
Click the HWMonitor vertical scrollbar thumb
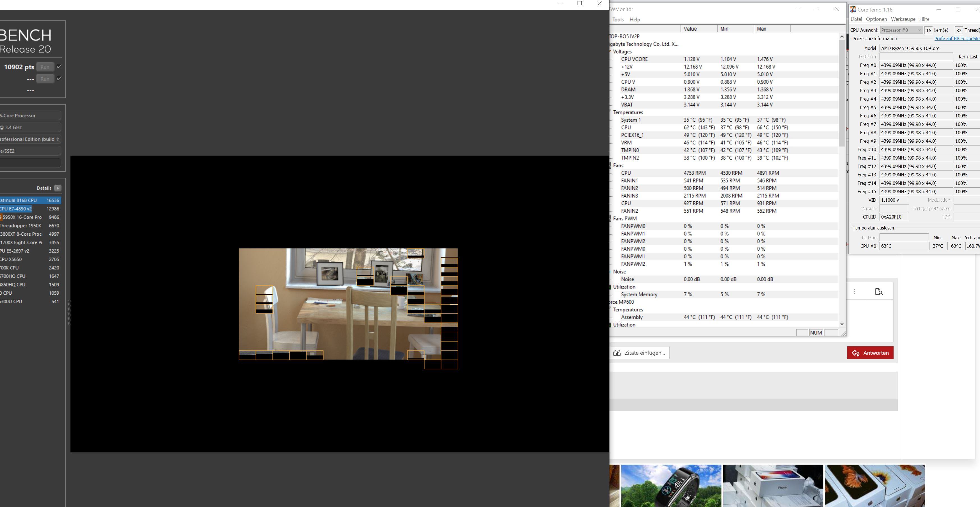tap(842, 93)
